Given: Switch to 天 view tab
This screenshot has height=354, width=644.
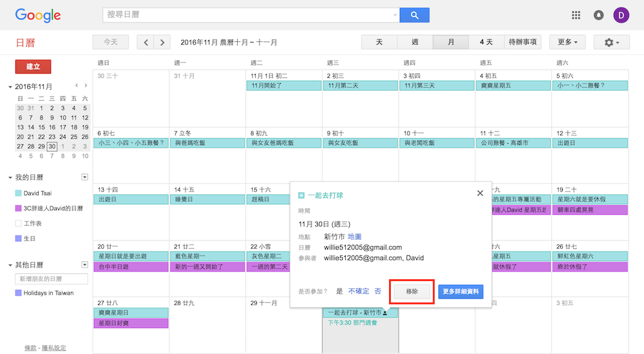Looking at the screenshot, I should click(x=379, y=43).
